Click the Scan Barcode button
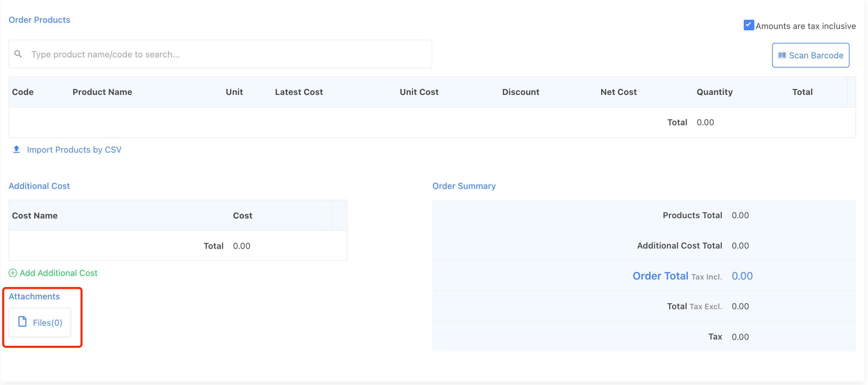868x385 pixels. 810,55
